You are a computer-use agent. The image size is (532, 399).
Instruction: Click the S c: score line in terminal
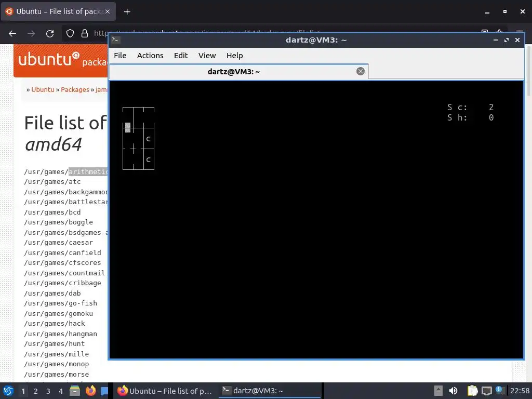[470, 107]
